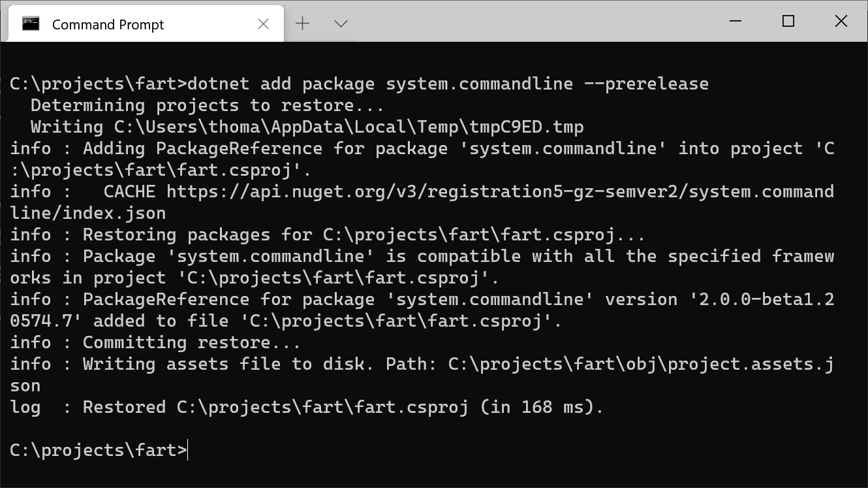Open a new terminal tab with the plus icon

click(x=302, y=23)
